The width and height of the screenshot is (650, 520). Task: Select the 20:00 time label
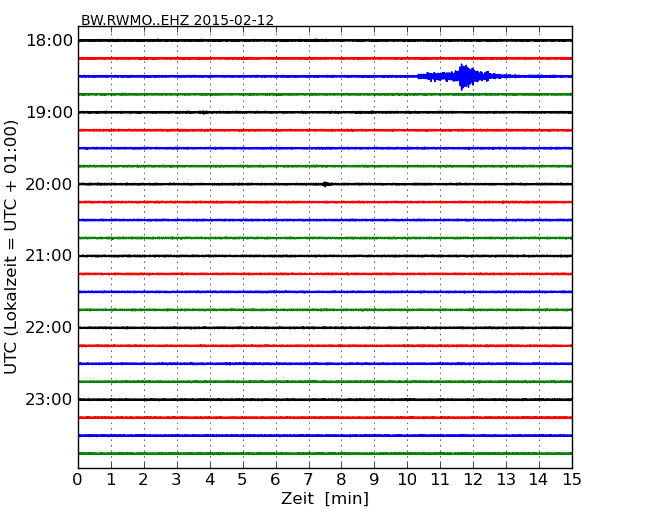[49, 184]
